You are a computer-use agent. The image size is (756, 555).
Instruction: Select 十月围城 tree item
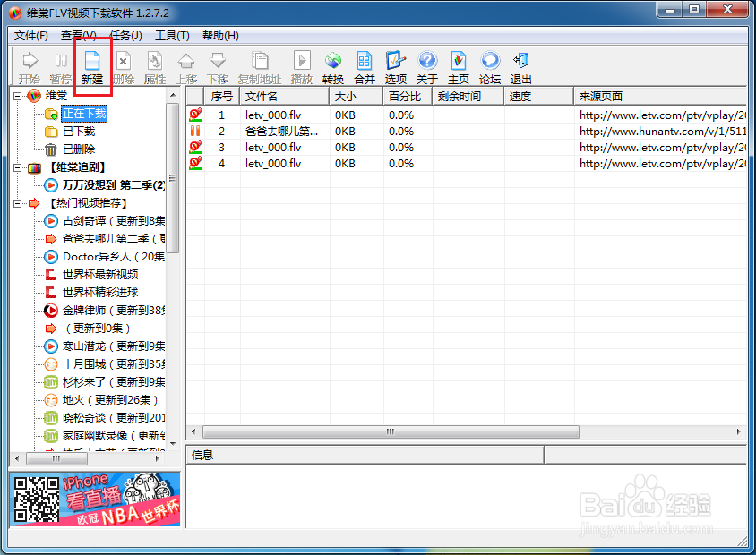[x=114, y=363]
